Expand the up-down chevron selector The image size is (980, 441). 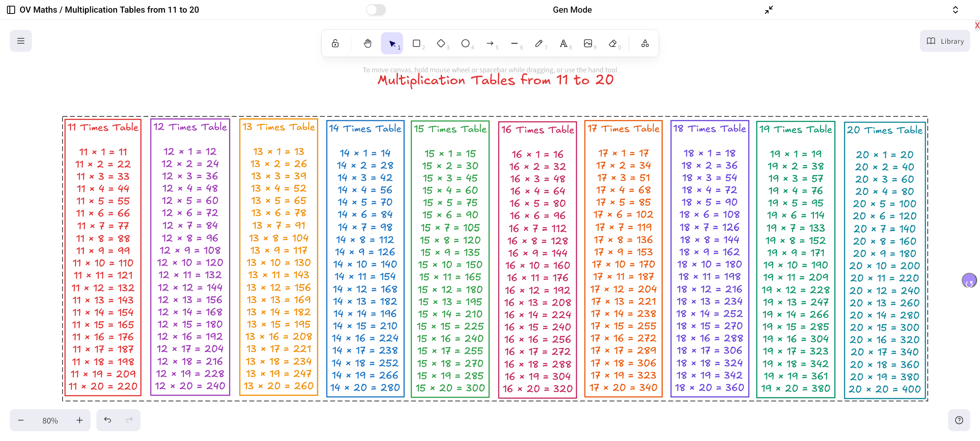[x=955, y=10]
